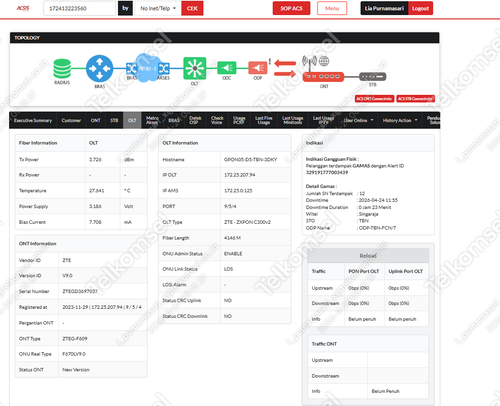
Task: Click the wireless antenna icon above ONT
Action: (309, 62)
